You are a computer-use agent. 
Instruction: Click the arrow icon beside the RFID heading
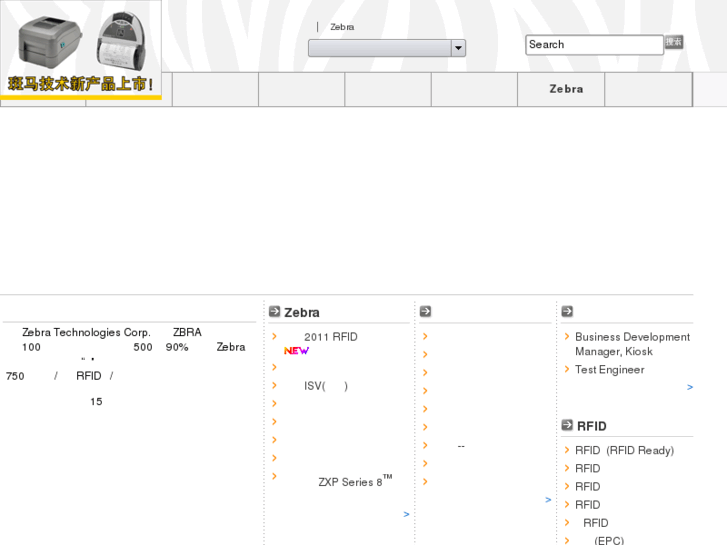[x=567, y=425]
